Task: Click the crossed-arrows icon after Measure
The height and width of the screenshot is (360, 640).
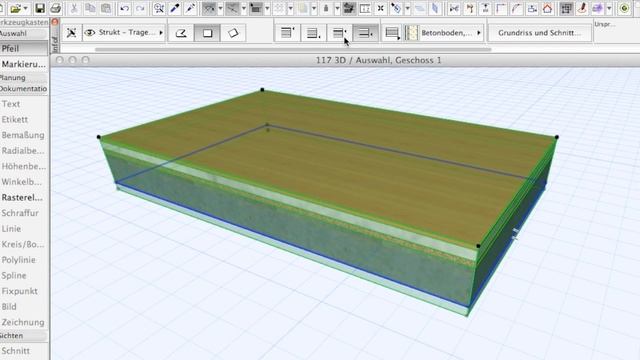Action: [x=380, y=8]
